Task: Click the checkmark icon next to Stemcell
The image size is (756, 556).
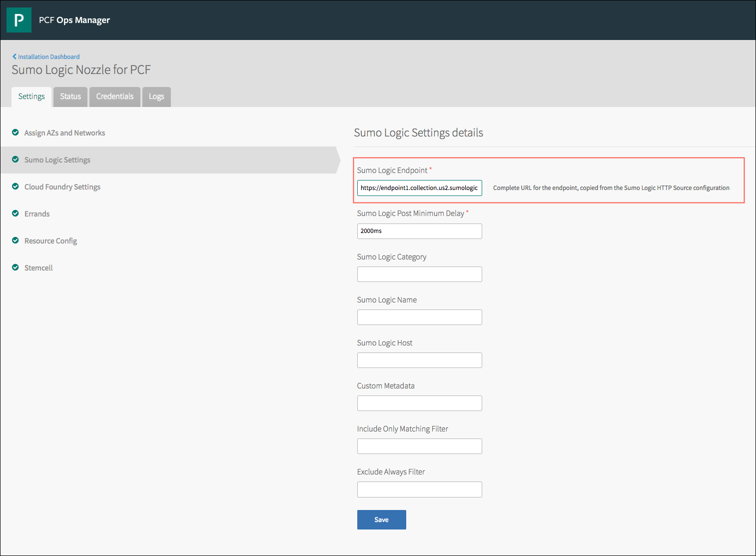Action: tap(15, 267)
